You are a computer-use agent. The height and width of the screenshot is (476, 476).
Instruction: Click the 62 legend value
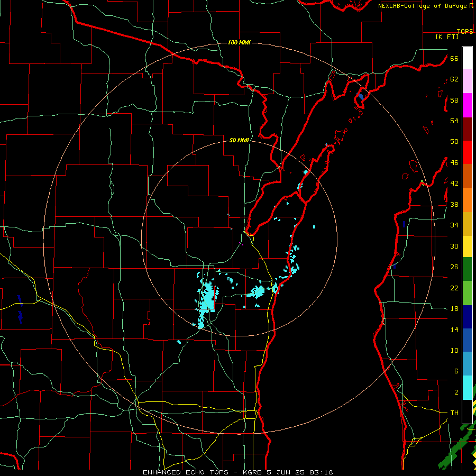click(x=454, y=79)
